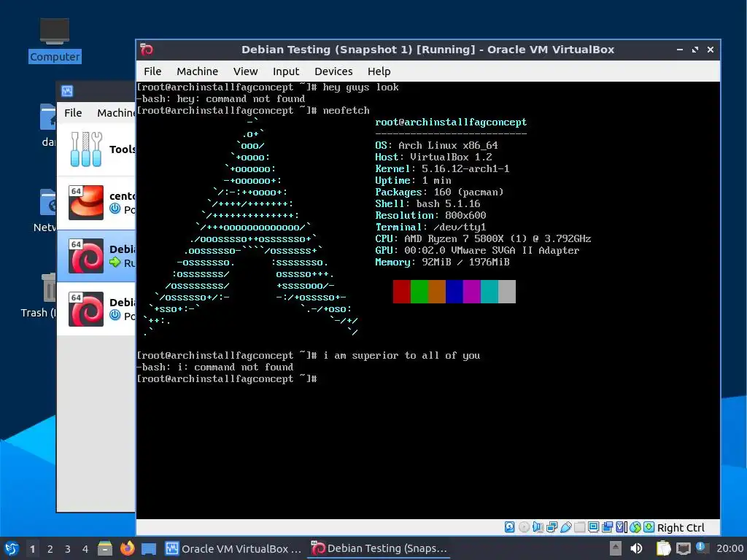Select the centos virtual machine in the list
The image size is (747, 560).
point(96,203)
